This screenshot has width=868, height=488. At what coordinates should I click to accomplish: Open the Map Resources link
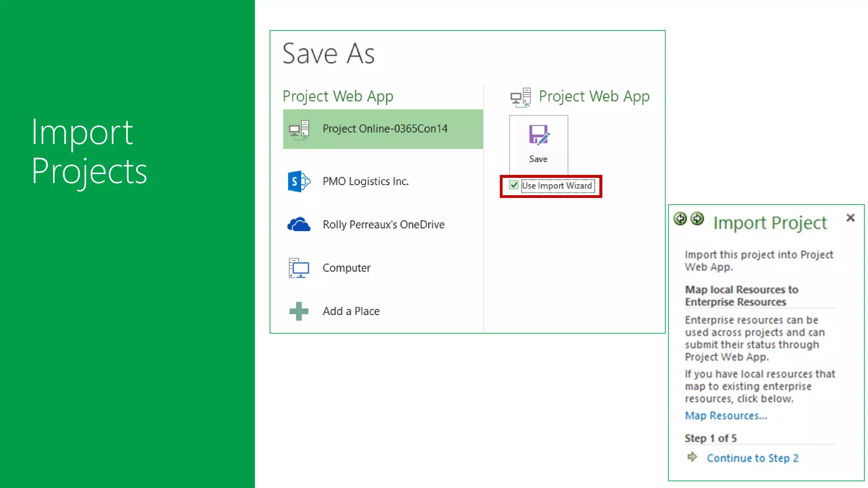pyautogui.click(x=726, y=416)
